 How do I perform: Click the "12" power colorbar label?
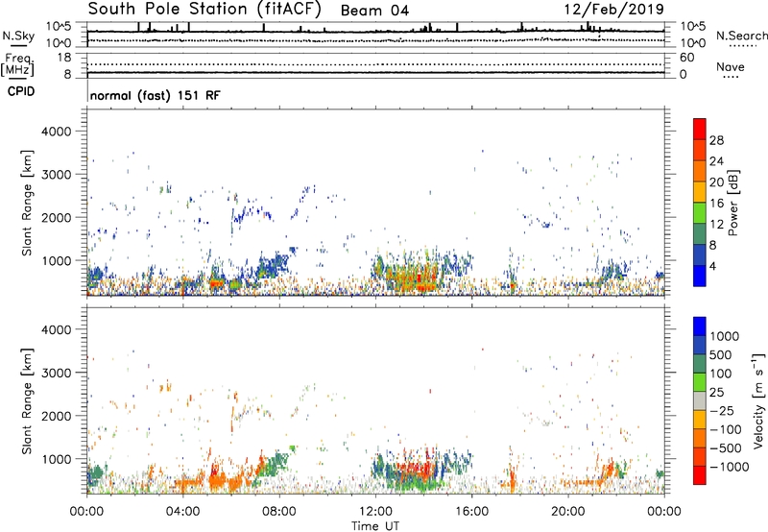(x=716, y=225)
